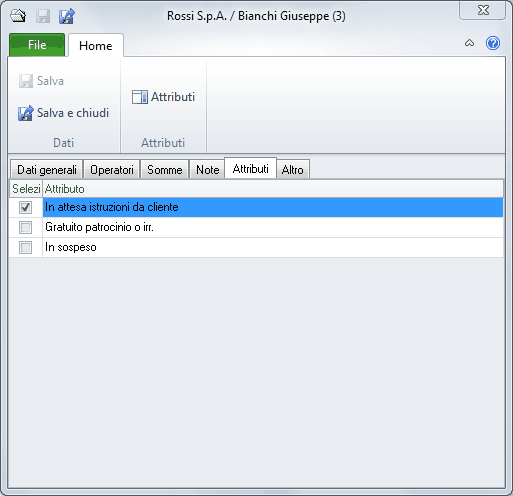Switch to the Operatori tab
The width and height of the screenshot is (513, 496).
(112, 170)
